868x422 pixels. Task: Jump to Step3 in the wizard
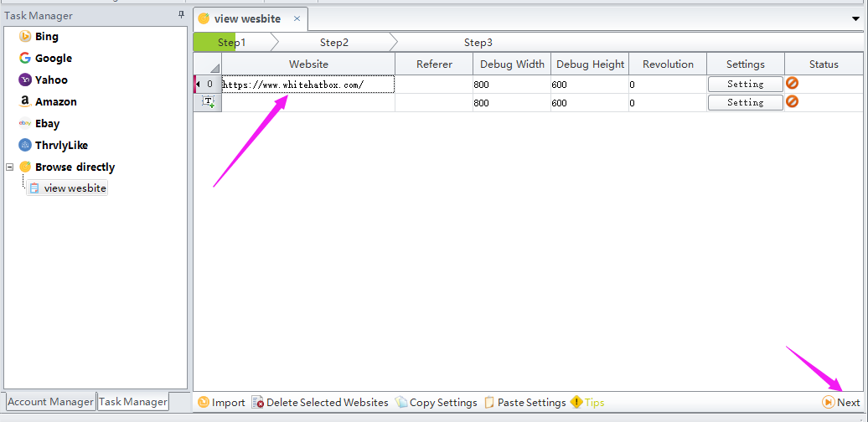tap(478, 42)
